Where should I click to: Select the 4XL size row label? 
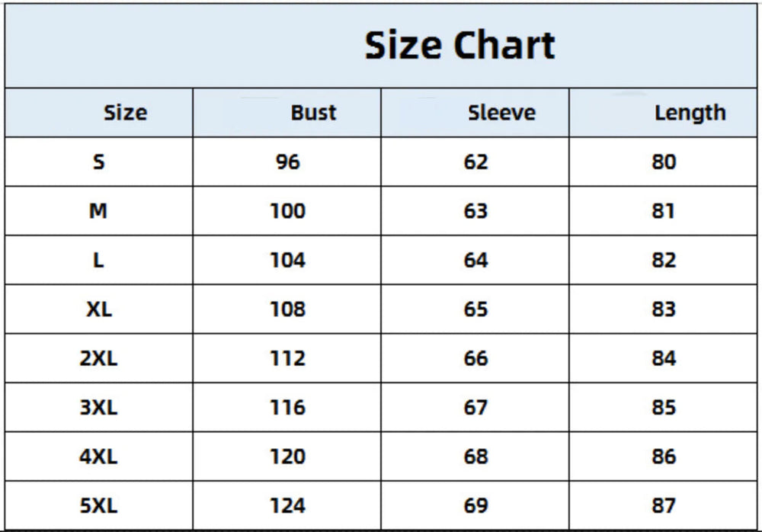(x=98, y=457)
